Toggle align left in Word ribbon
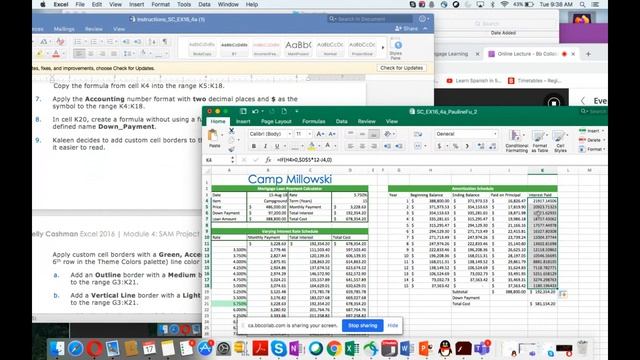The width and height of the screenshot is (640, 360). click(79, 53)
